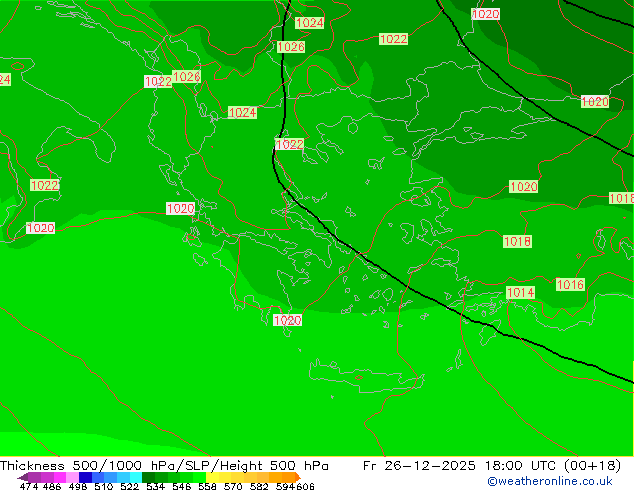Click the legend value 570
This screenshot has height=490, width=634.
(x=233, y=486)
